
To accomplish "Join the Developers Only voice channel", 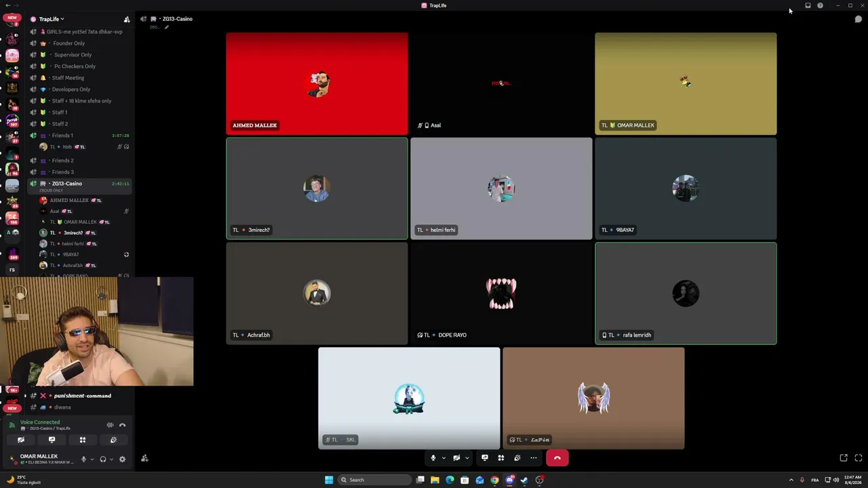I will tap(71, 89).
